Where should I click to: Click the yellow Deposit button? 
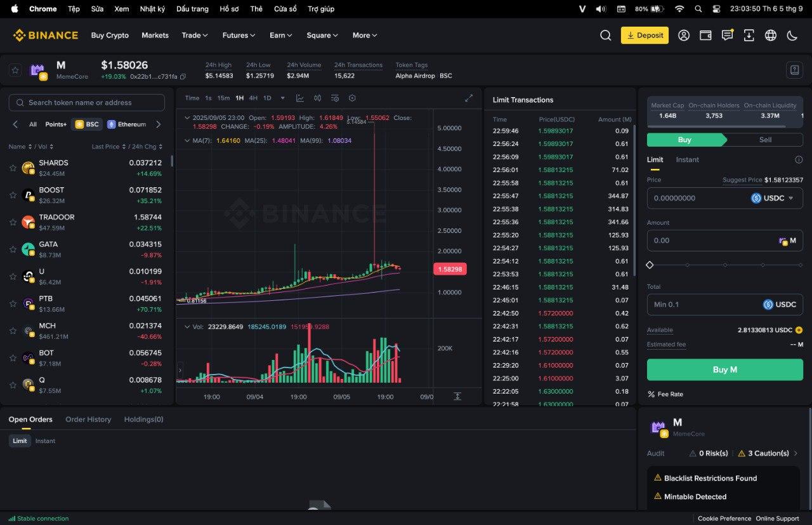pos(645,36)
